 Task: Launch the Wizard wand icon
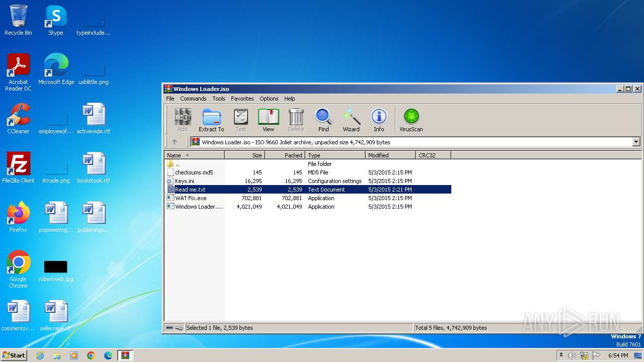[x=351, y=120]
